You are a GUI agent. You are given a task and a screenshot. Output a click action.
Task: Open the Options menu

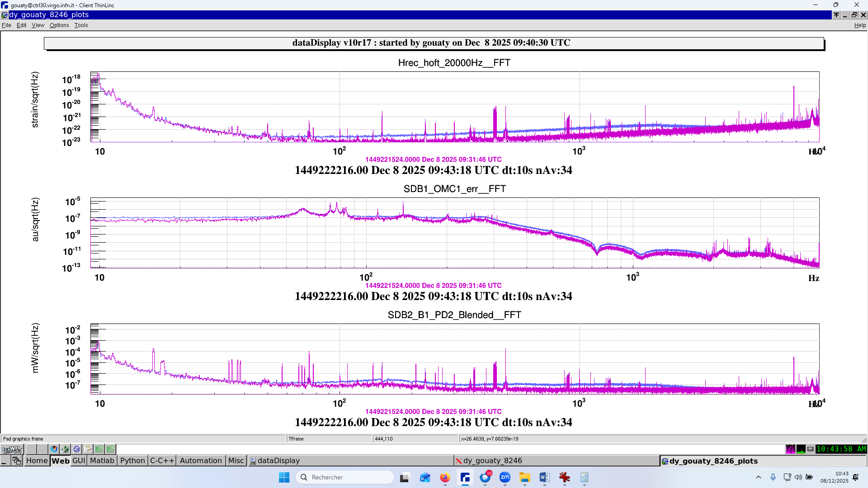[59, 25]
